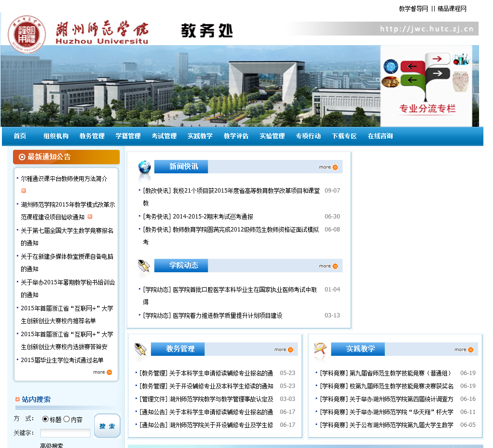The width and height of the screenshot is (493, 448).
Task: Click the globe icon beside 新闻快讯
Action: click(x=144, y=167)
